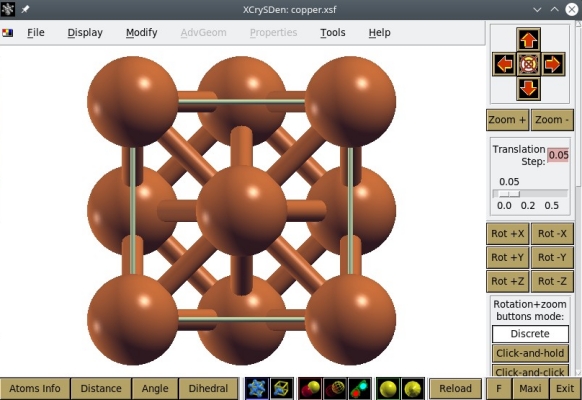
Task: Select Discrete rotation buttons mode
Action: pyautogui.click(x=530, y=334)
